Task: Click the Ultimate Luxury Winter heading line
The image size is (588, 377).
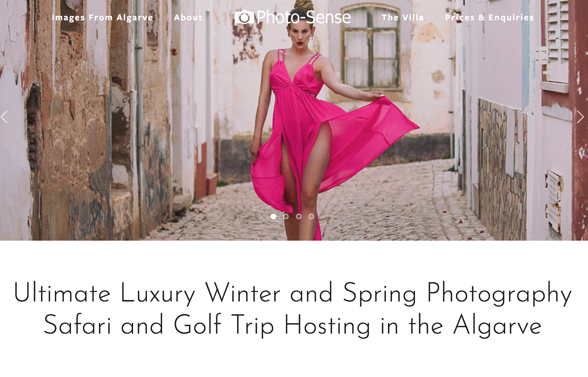Action: coord(292,293)
